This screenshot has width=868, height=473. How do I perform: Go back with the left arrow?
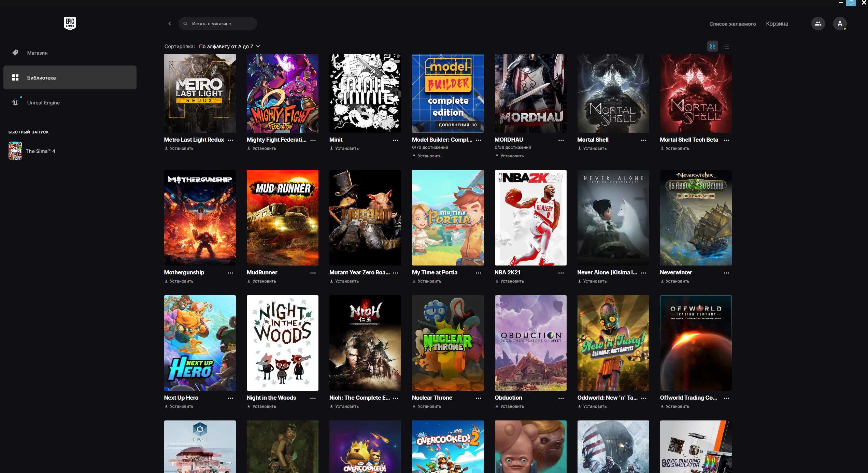coord(170,24)
